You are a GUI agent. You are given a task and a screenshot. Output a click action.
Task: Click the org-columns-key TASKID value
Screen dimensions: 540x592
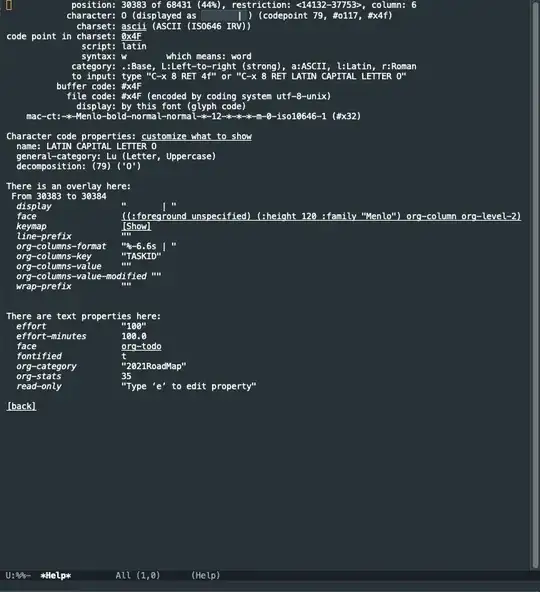(141, 256)
